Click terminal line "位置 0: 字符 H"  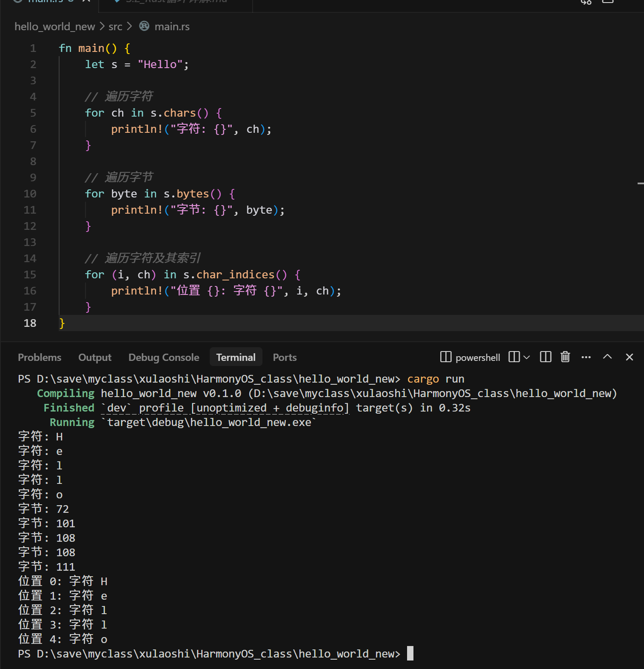63,582
